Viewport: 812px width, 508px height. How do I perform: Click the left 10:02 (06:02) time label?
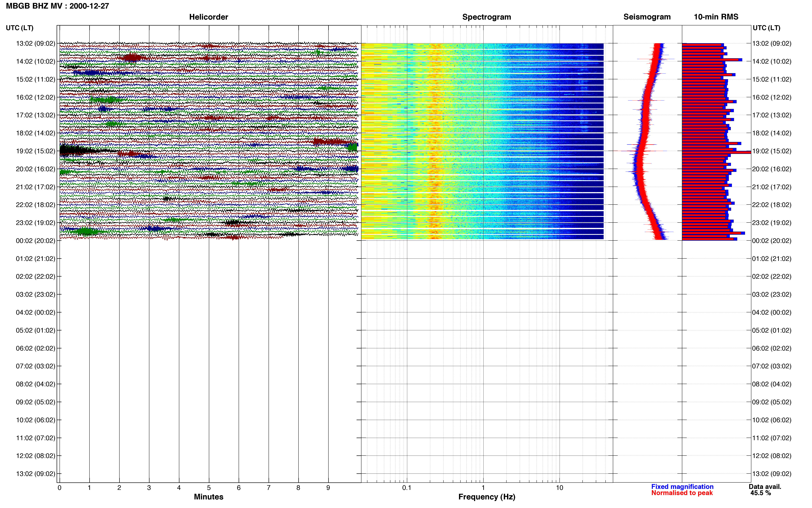coord(36,420)
